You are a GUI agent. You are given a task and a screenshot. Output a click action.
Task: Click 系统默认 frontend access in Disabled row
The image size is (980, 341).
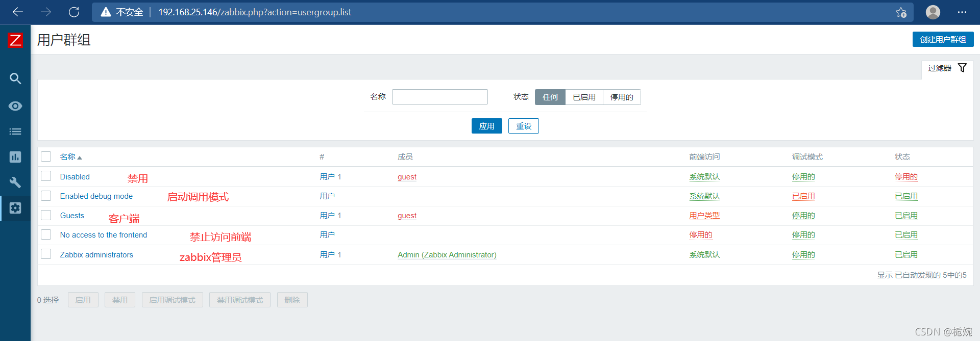(x=704, y=177)
